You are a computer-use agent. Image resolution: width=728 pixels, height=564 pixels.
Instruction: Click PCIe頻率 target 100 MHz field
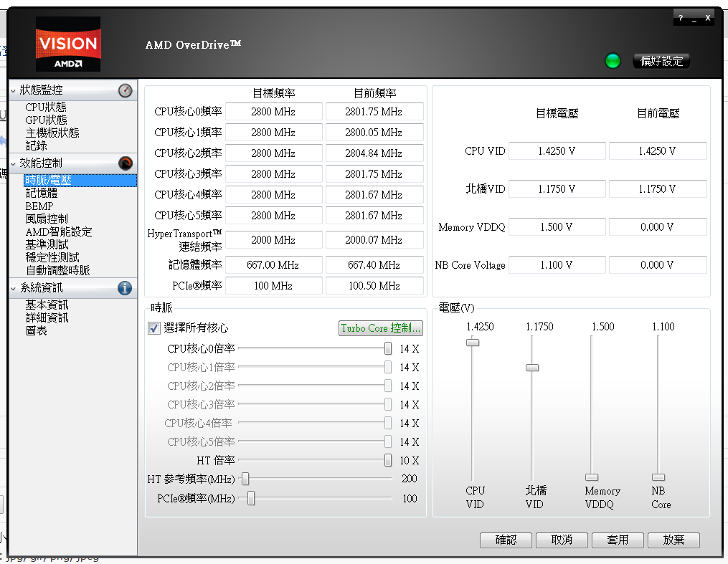274,286
